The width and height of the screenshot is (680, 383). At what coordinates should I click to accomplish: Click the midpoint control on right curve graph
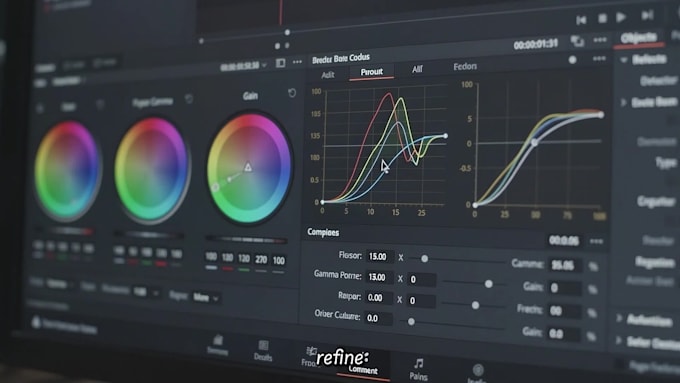point(535,142)
